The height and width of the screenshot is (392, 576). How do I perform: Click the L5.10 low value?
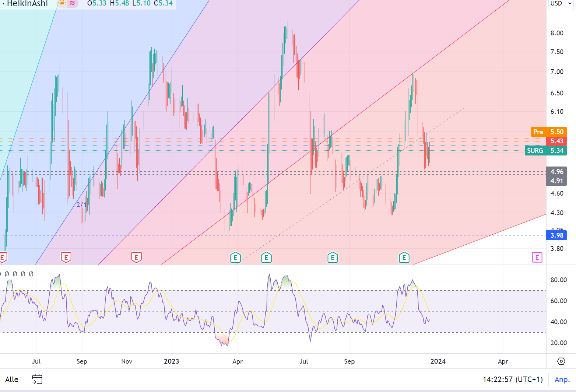[x=141, y=3]
